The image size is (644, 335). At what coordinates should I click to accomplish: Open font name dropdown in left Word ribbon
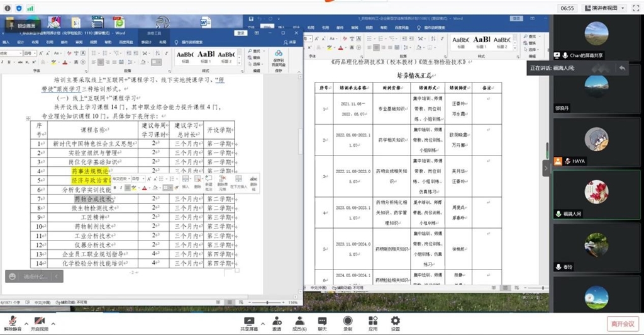21,54
